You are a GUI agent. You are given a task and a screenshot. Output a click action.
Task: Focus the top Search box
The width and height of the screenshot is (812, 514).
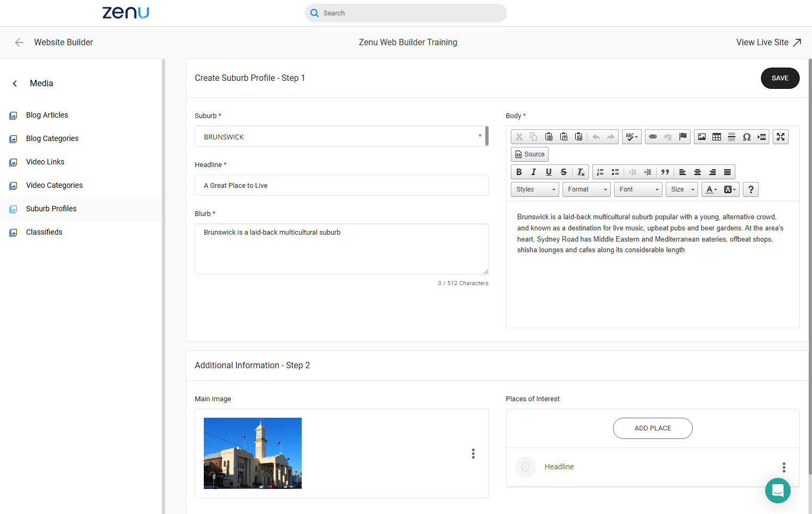(x=406, y=13)
